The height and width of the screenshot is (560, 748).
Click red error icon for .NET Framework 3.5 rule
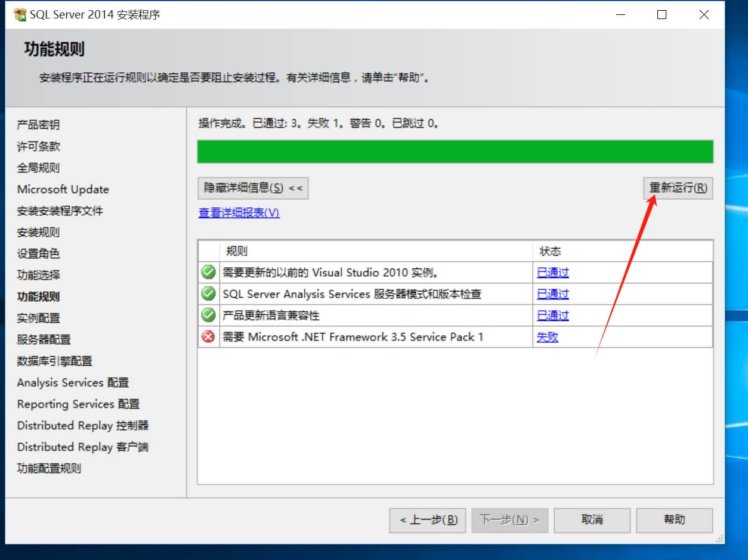click(208, 337)
